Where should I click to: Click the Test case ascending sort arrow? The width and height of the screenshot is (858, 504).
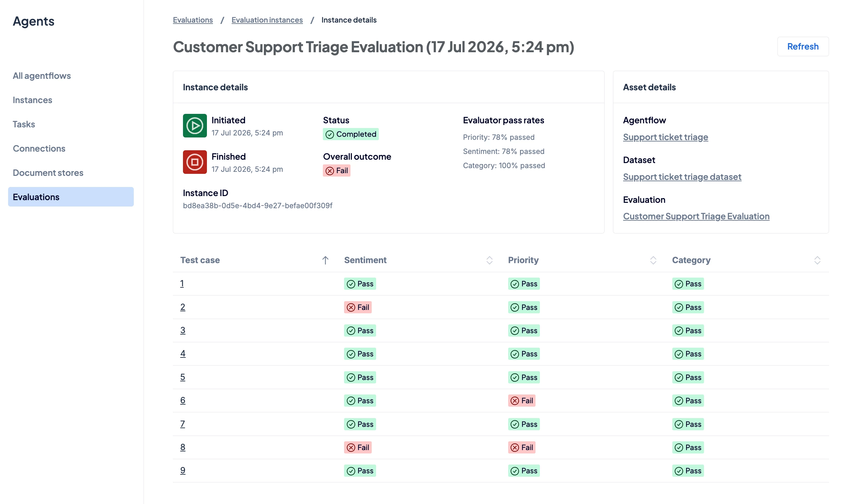(325, 260)
